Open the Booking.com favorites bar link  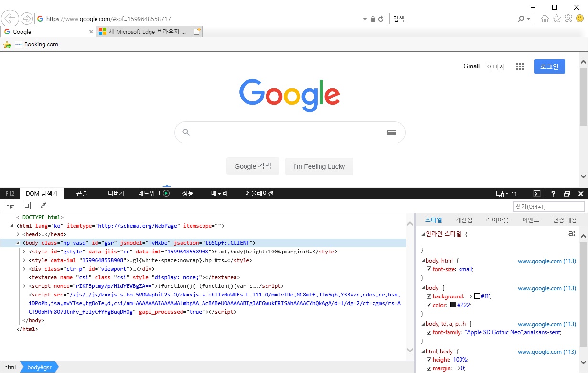point(36,44)
